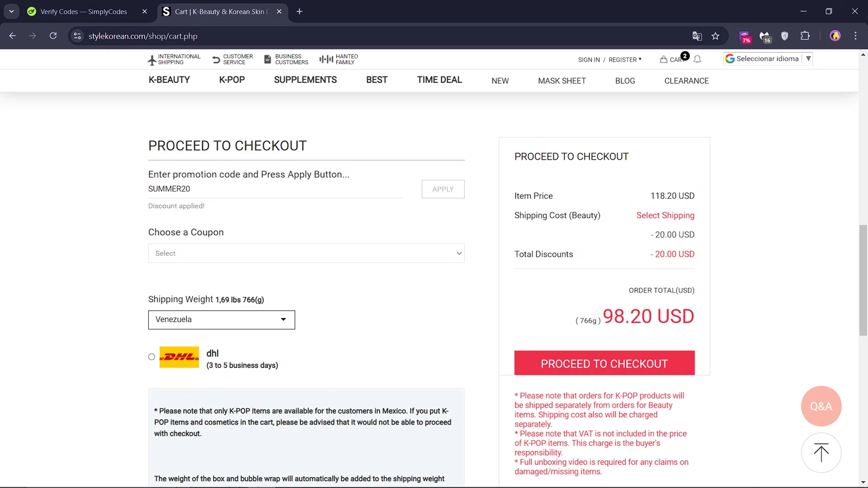Reload the page with refresh icon

pos(53,36)
